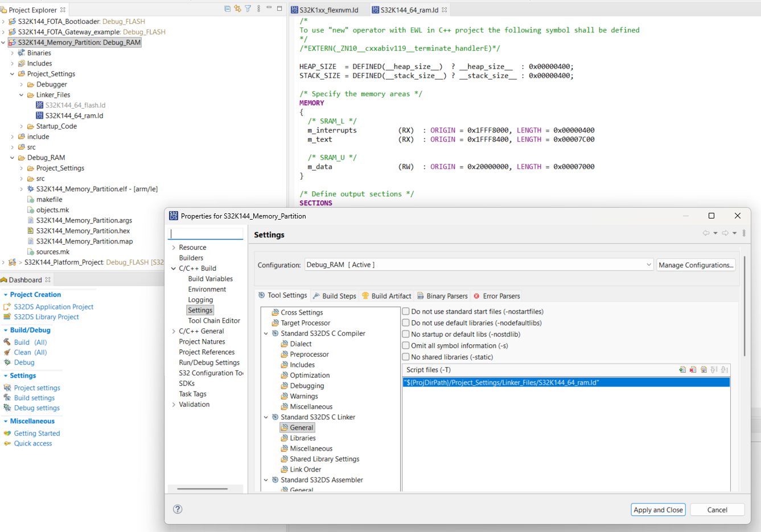Enable Omit all symbol information (-s)
761x532 pixels.
(406, 345)
